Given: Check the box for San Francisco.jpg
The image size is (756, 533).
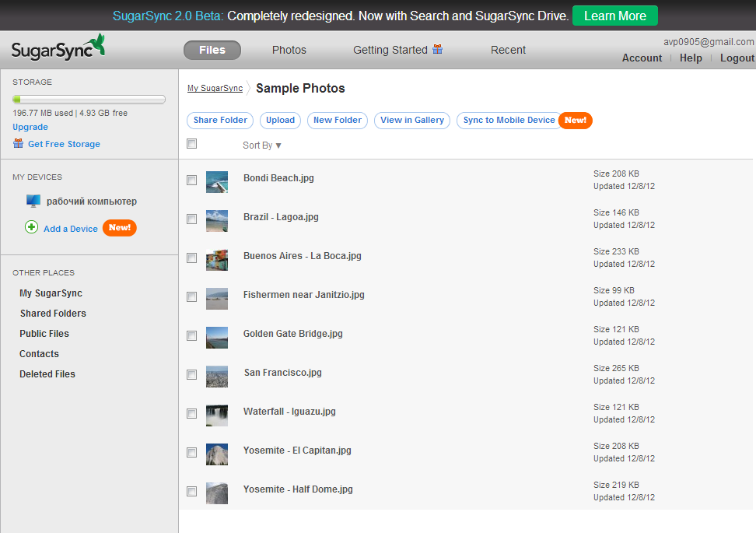Looking at the screenshot, I should click(192, 375).
